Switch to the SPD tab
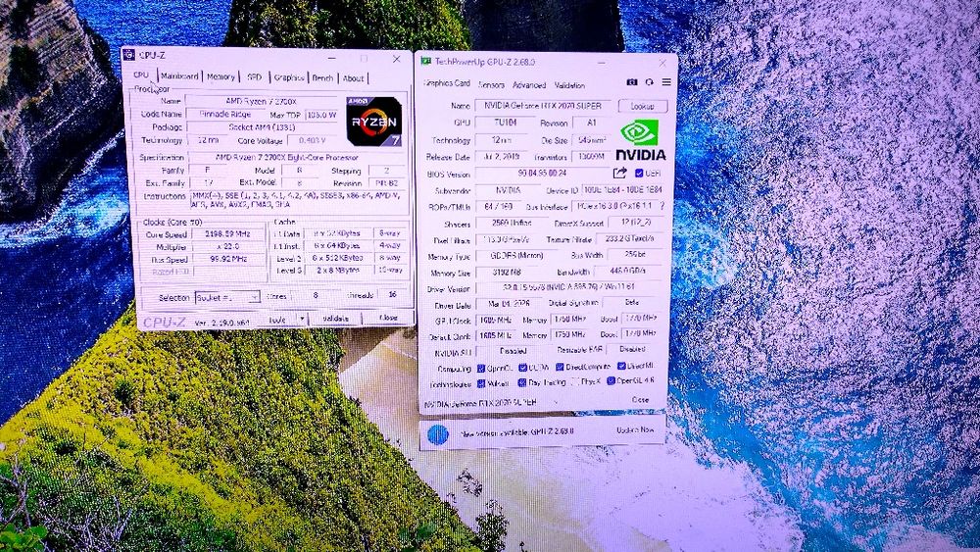The width and height of the screenshot is (980, 552). pos(255,77)
